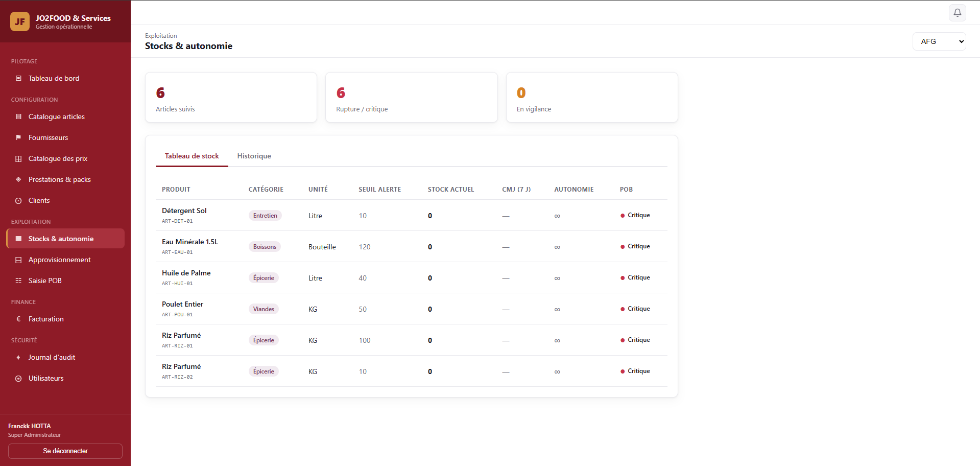Click the Tableau de bord sidebar icon

[18, 78]
